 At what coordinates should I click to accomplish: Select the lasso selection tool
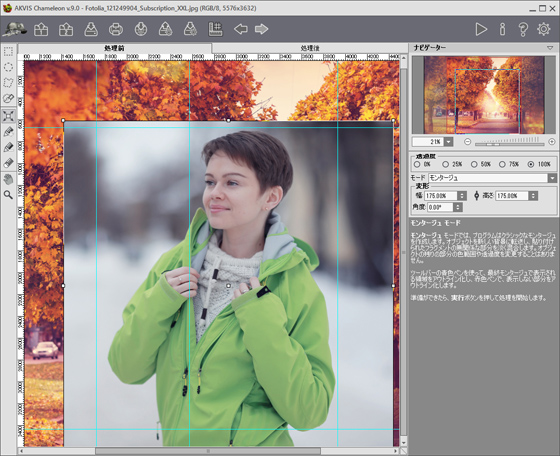click(8, 83)
